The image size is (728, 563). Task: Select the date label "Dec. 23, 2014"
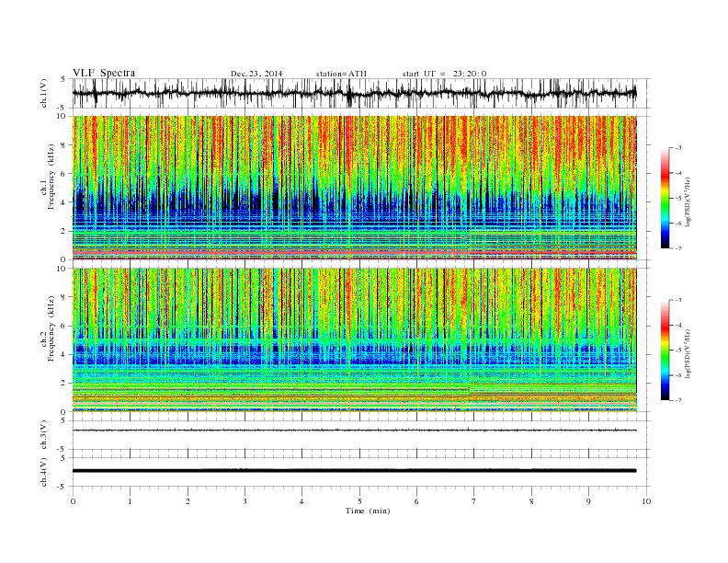(256, 74)
